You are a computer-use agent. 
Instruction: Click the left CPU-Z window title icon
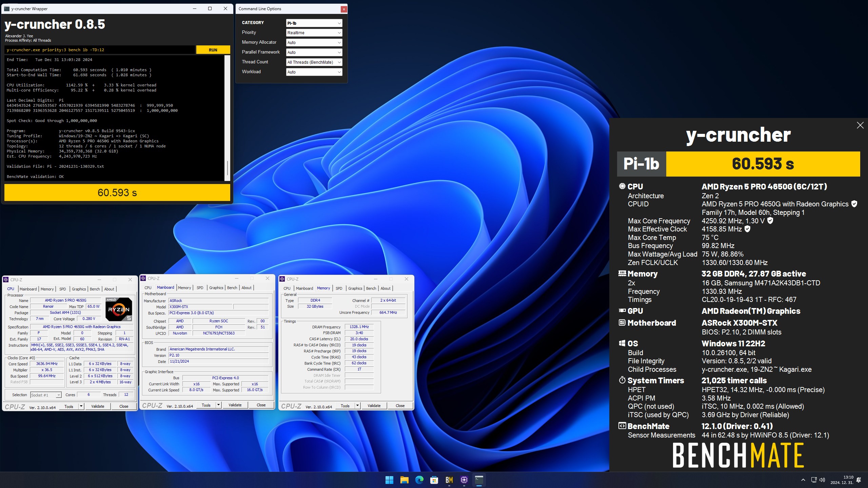6,280
